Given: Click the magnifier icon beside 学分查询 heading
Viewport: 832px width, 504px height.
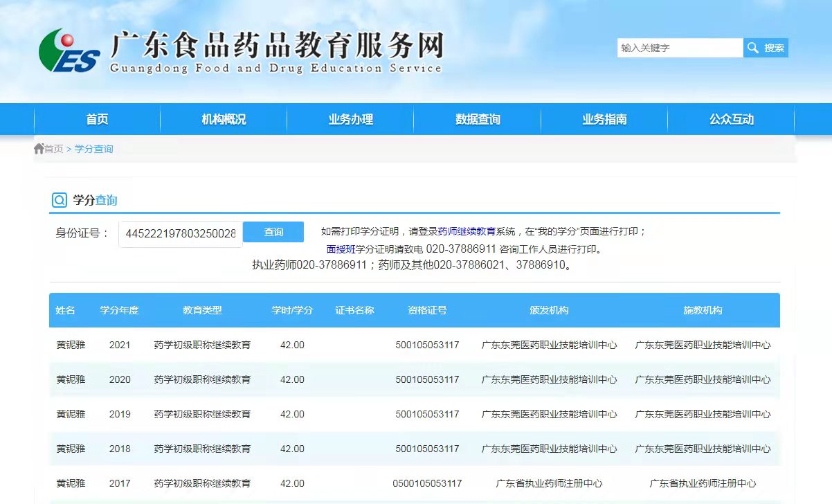Looking at the screenshot, I should pos(60,200).
